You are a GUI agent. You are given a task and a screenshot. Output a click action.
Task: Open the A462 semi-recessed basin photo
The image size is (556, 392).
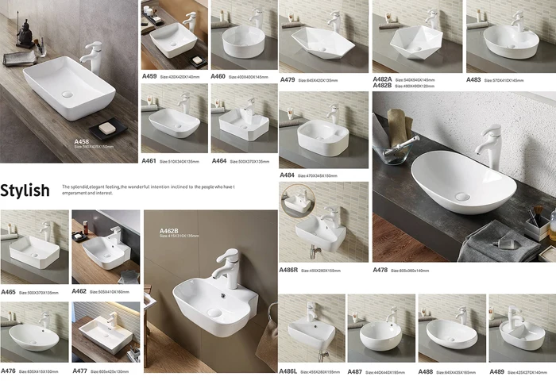click(106, 247)
